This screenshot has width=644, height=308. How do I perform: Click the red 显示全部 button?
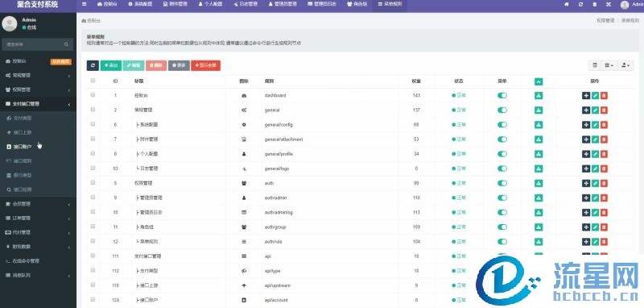tap(206, 65)
